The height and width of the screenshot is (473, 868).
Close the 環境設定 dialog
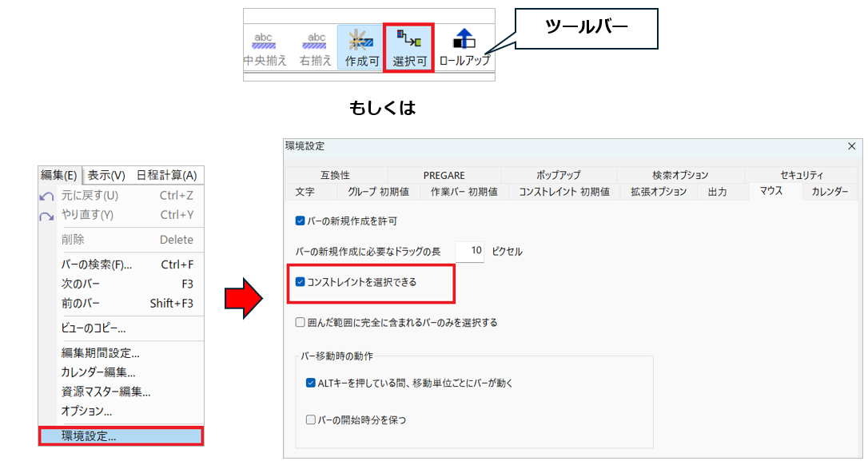pos(851,146)
